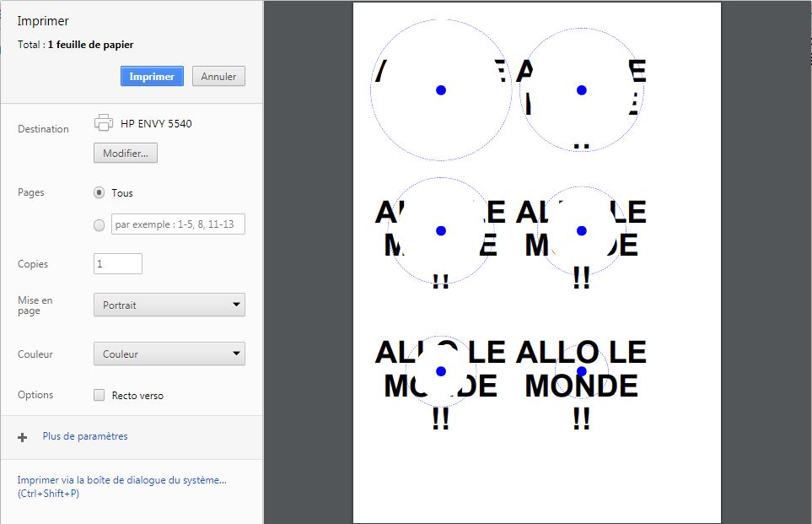The width and height of the screenshot is (812, 524).
Task: Expand Plus de paramètres
Action: coord(85,436)
